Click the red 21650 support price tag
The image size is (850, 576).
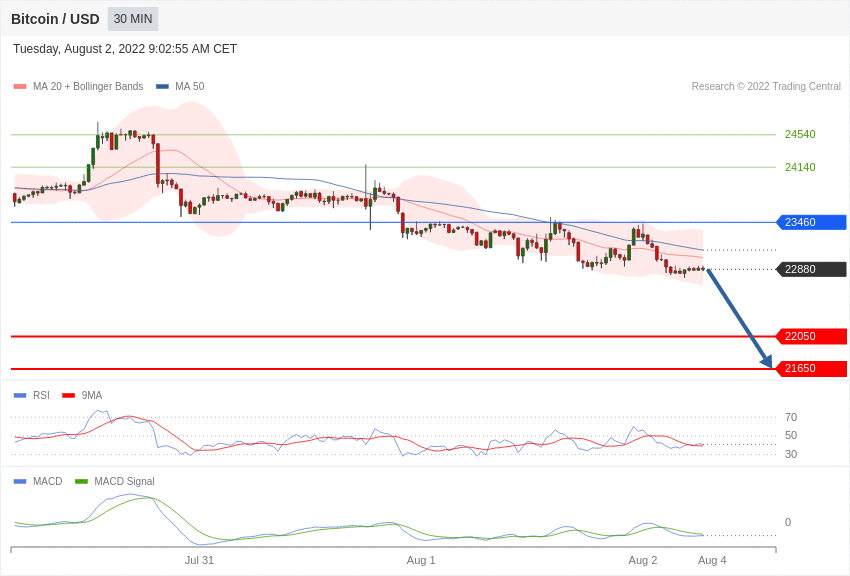coord(812,369)
